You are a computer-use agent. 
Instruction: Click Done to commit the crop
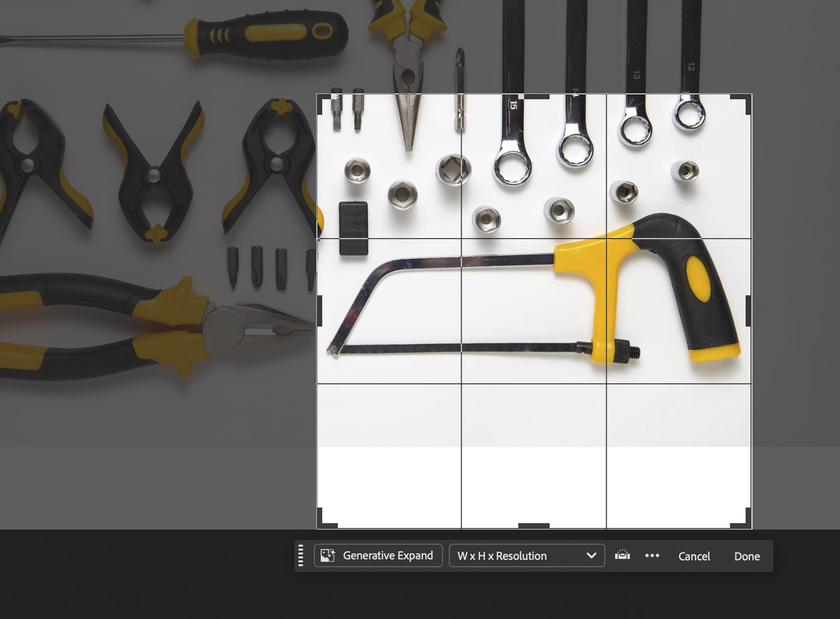tap(747, 556)
